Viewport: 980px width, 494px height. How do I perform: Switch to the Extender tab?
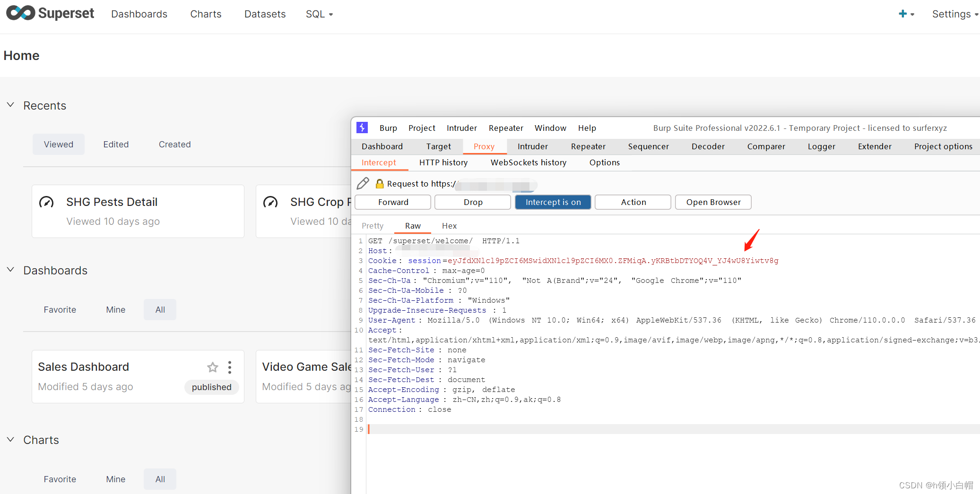coord(875,146)
